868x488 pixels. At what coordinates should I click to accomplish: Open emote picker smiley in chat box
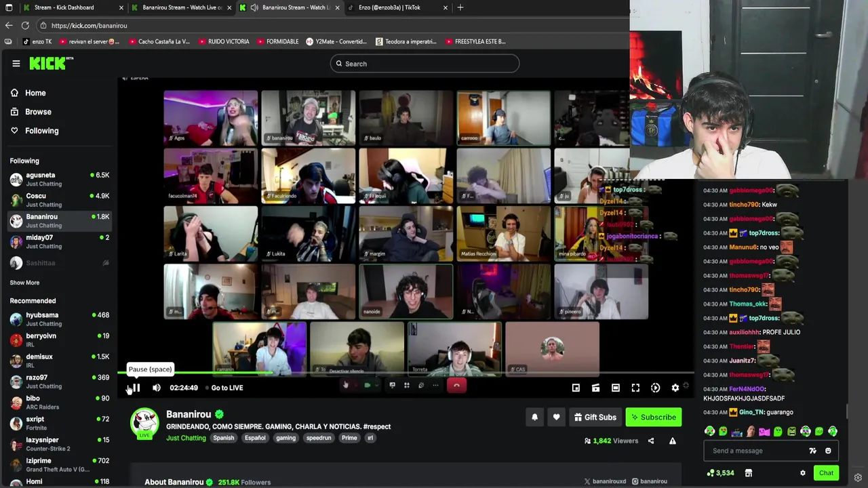828,451
